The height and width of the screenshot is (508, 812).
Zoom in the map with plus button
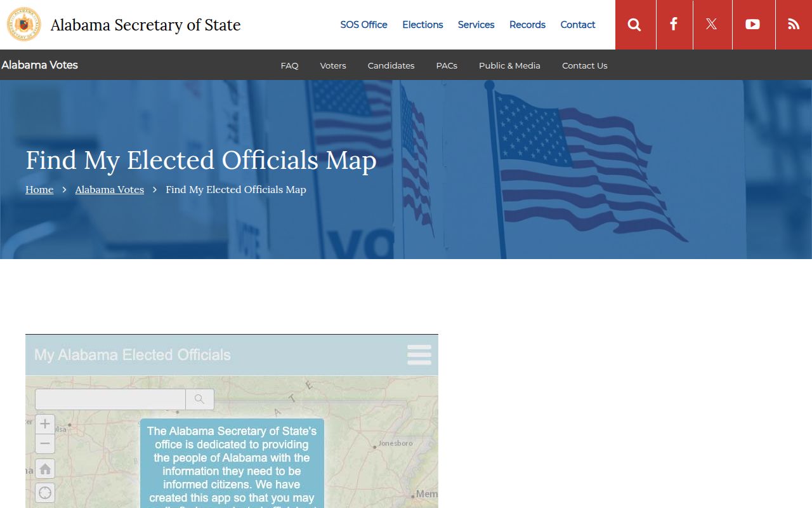coord(45,424)
